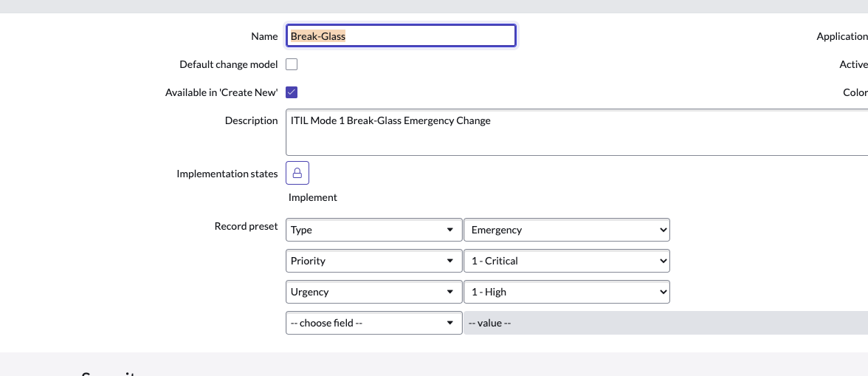Unlock the Implementation states field
868x376 pixels.
pyautogui.click(x=297, y=173)
